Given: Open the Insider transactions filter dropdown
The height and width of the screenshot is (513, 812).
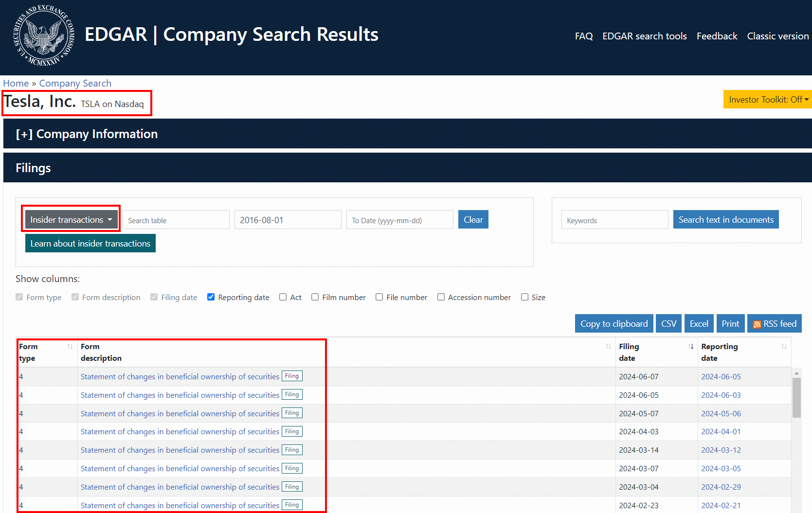Looking at the screenshot, I should [x=71, y=219].
